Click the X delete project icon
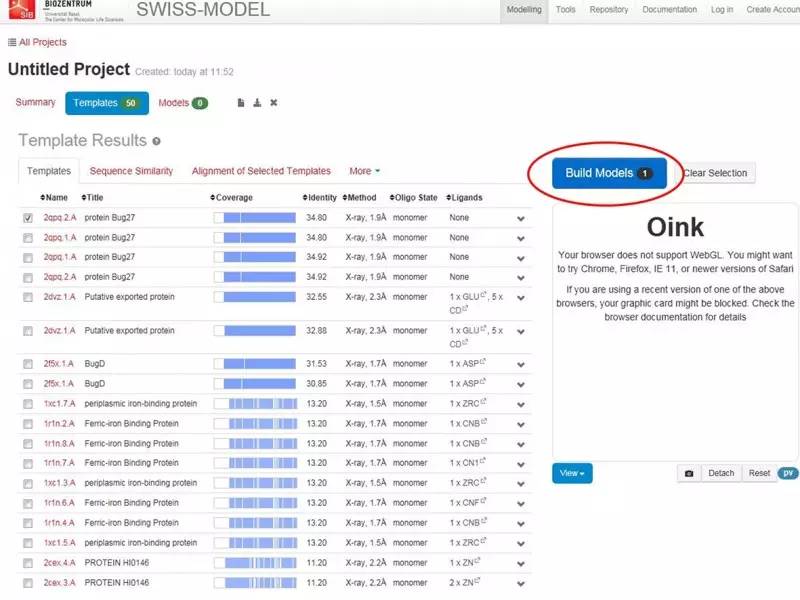The width and height of the screenshot is (800, 600). [x=274, y=103]
